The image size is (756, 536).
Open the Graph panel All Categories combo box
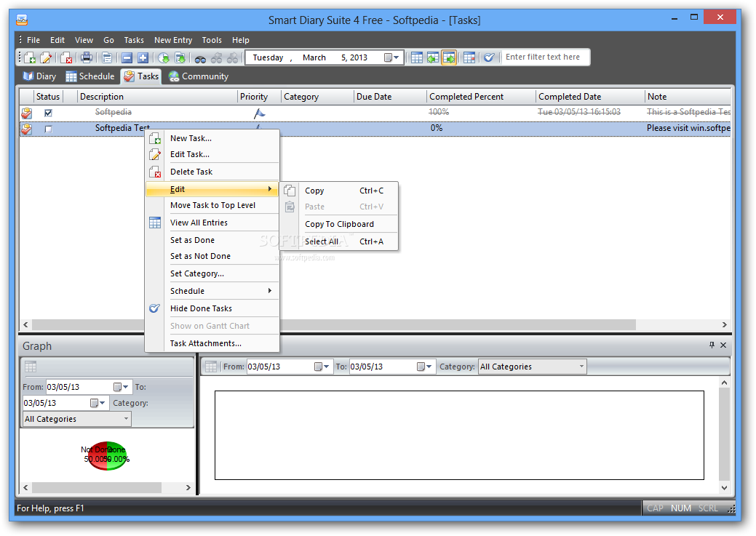coord(77,420)
